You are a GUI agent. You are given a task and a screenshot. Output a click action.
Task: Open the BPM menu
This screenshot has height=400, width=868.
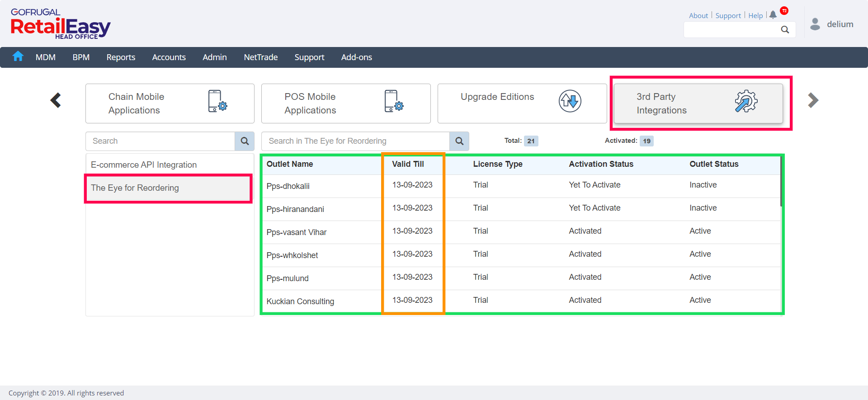tap(81, 57)
